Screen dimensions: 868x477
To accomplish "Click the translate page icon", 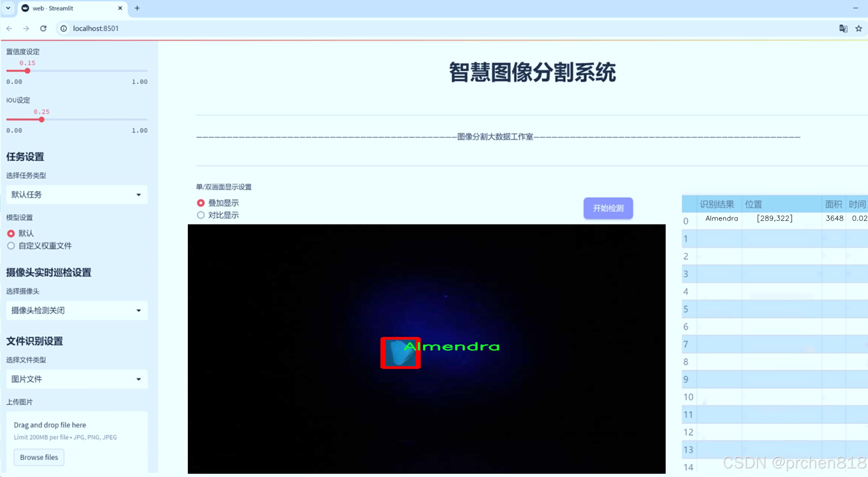I will pyautogui.click(x=843, y=28).
